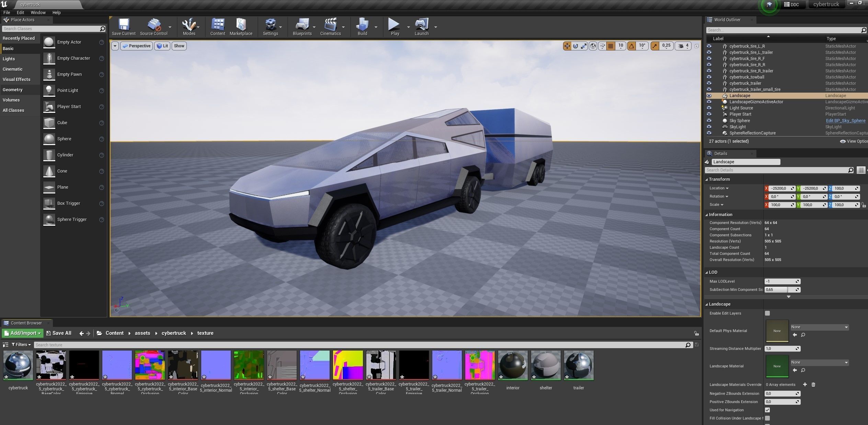Open the Help menu
This screenshot has height=425, width=868.
point(56,12)
